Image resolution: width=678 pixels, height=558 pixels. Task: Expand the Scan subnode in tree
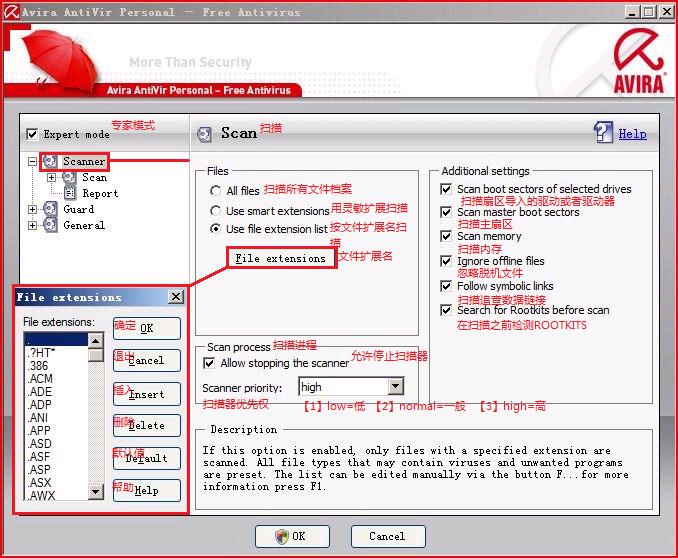51,177
